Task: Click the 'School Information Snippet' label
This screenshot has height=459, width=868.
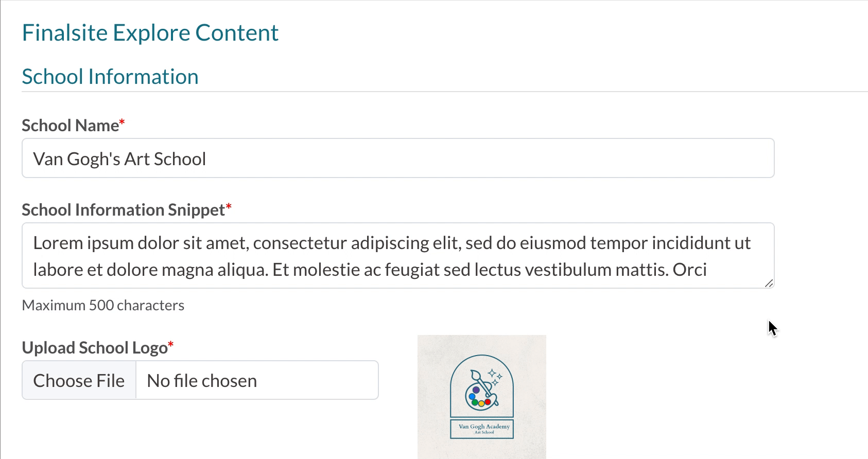Action: pyautogui.click(x=123, y=210)
